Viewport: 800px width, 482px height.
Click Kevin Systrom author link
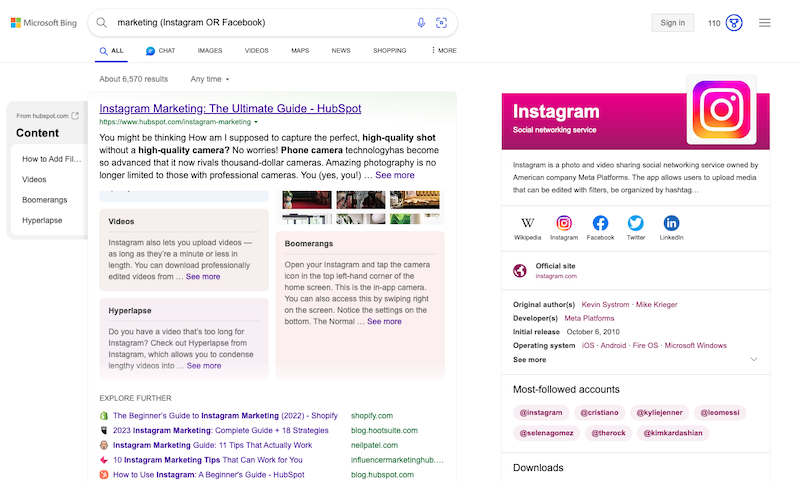[605, 305]
